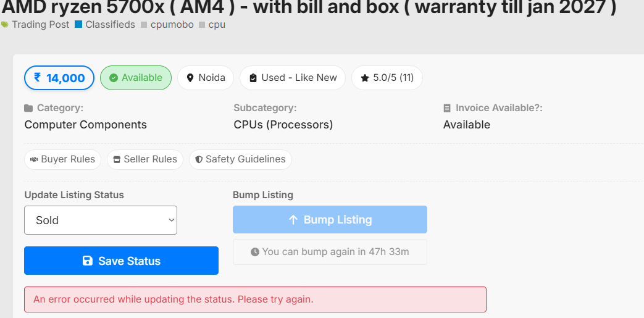Click the bump again countdown timer box
This screenshot has width=644, height=318.
[330, 252]
